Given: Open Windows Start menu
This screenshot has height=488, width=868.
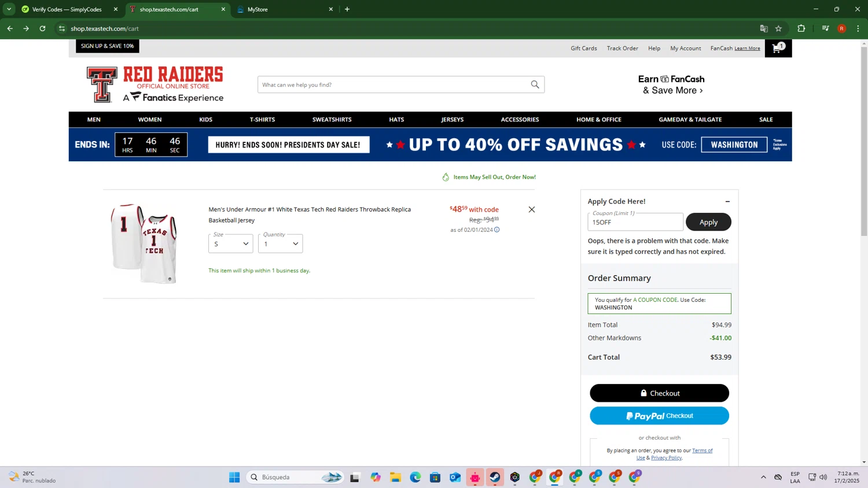Looking at the screenshot, I should [234, 477].
